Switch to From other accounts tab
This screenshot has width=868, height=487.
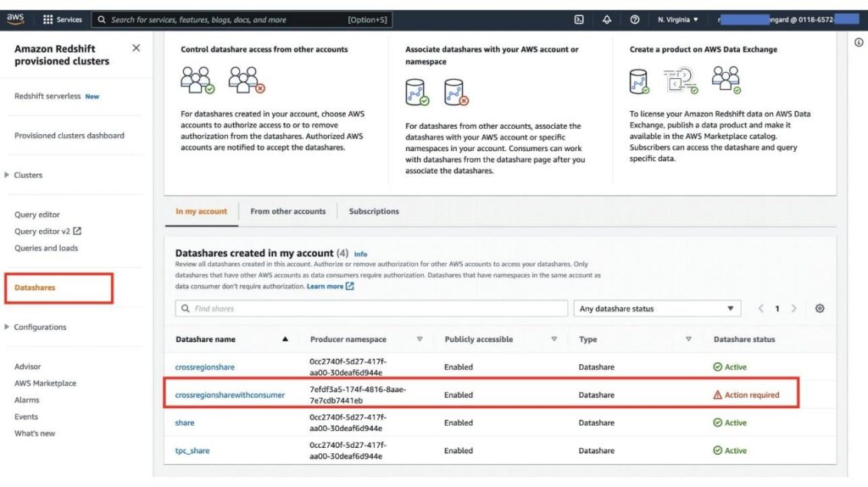point(288,211)
